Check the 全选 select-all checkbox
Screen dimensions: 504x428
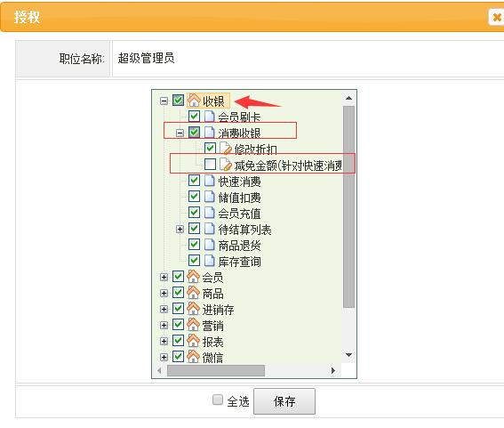(218, 400)
